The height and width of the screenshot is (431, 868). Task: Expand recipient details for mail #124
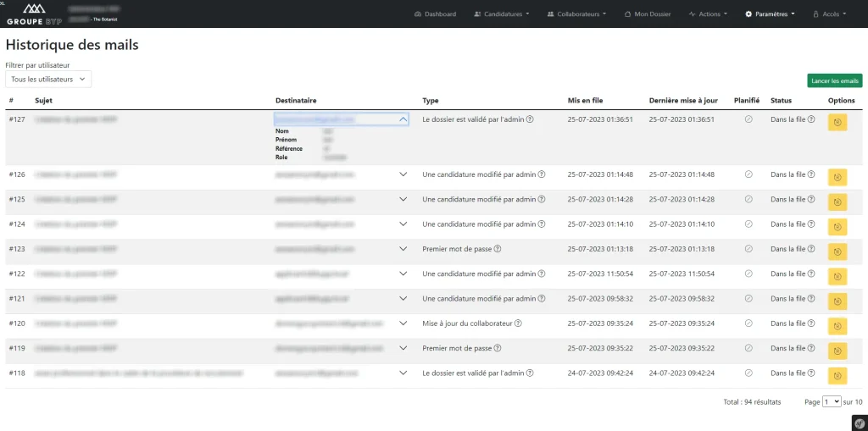coord(403,224)
